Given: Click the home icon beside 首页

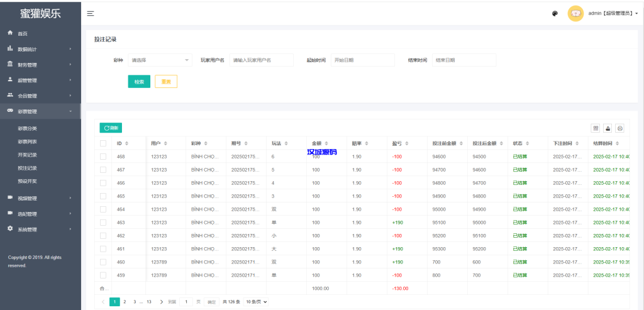Looking at the screenshot, I should 10,33.
